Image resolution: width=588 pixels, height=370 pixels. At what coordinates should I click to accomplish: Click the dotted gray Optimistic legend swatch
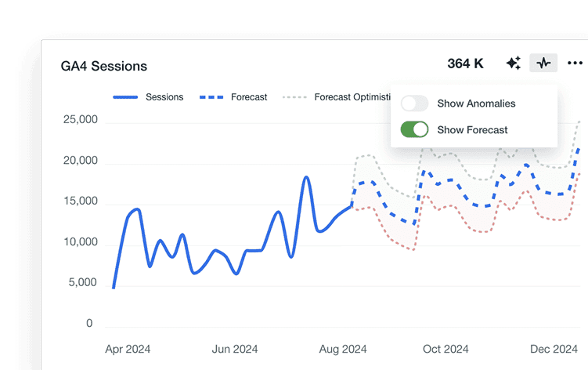point(294,97)
